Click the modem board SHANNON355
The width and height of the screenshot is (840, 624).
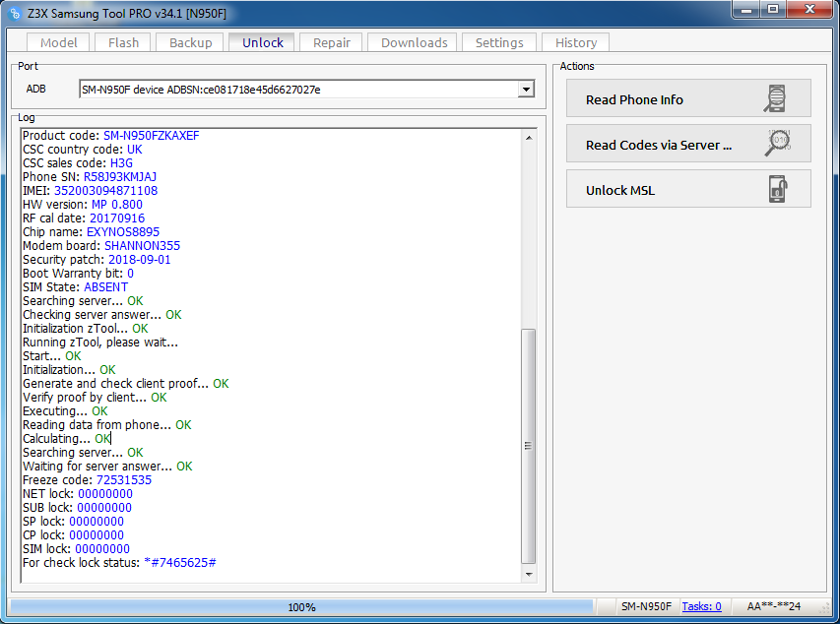[142, 246]
